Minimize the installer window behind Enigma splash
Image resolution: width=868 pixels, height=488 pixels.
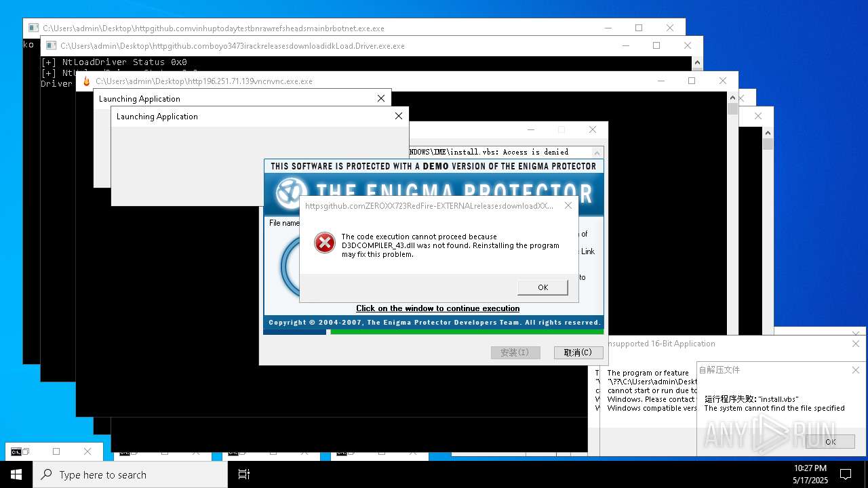pyautogui.click(x=530, y=129)
